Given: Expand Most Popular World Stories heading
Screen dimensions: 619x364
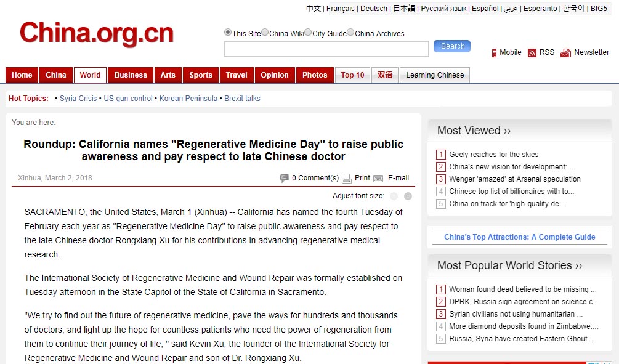Looking at the screenshot, I should coord(509,265).
